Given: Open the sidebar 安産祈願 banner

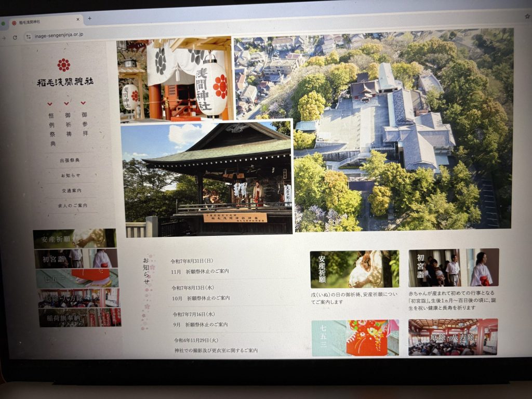Looking at the screenshot, I should pos(75,238).
